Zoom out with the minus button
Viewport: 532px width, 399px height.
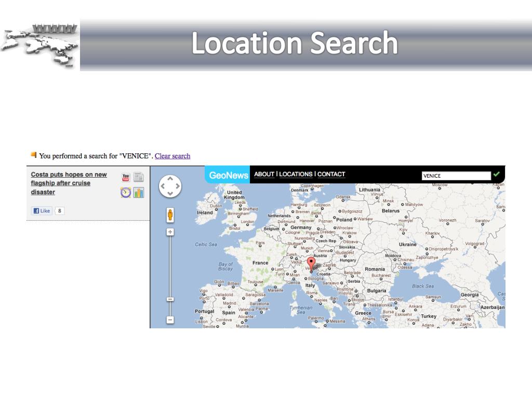click(x=170, y=320)
